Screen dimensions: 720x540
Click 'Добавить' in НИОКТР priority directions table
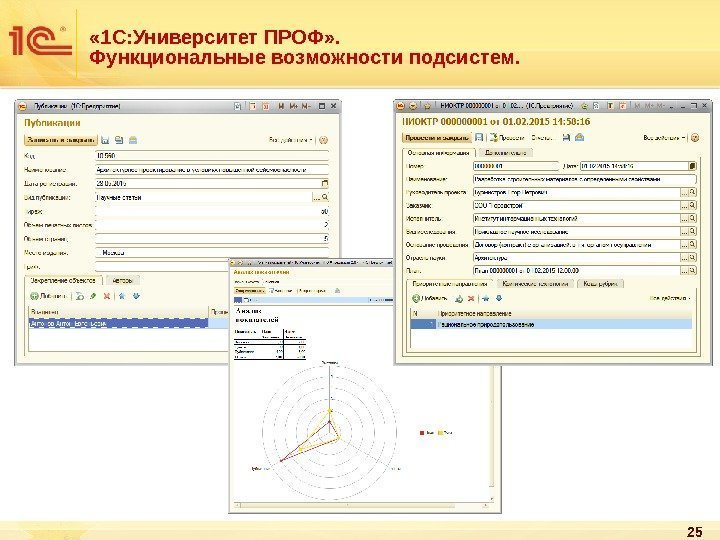tap(430, 298)
